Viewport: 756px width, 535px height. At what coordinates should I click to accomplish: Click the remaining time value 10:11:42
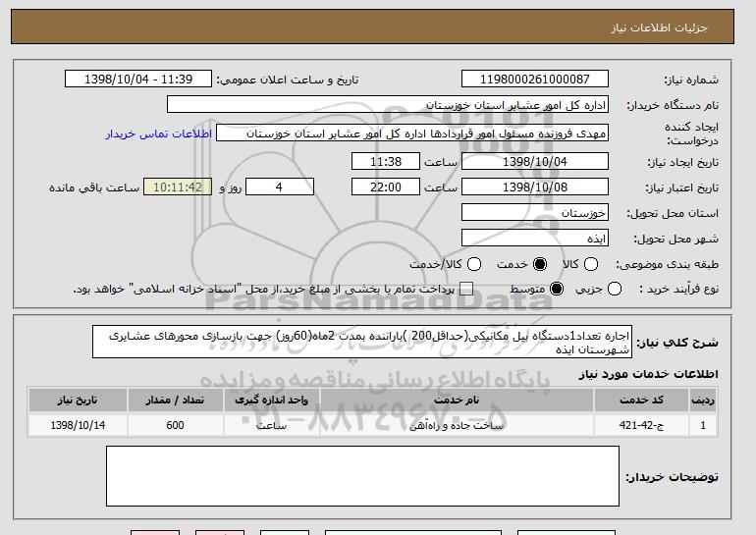178,187
